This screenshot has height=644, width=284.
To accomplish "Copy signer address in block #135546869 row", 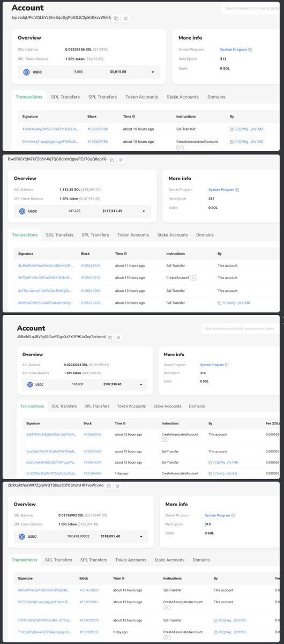I will (x=211, y=474).
